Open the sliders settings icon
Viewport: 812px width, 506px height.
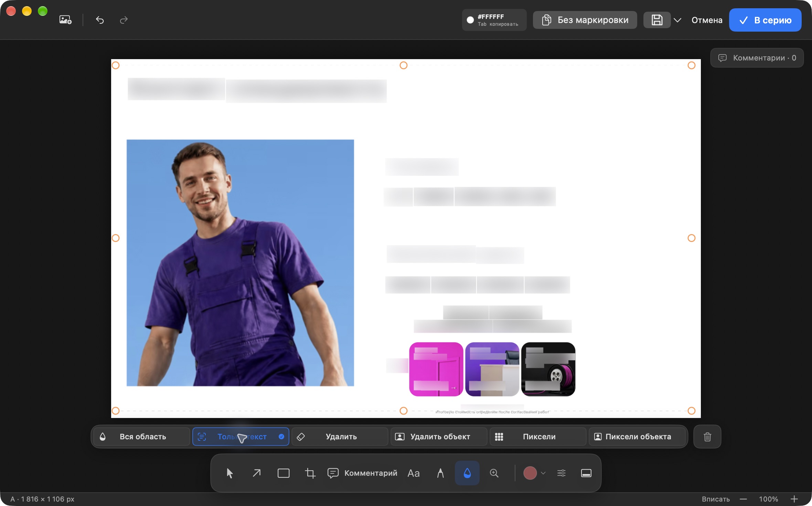pos(562,473)
